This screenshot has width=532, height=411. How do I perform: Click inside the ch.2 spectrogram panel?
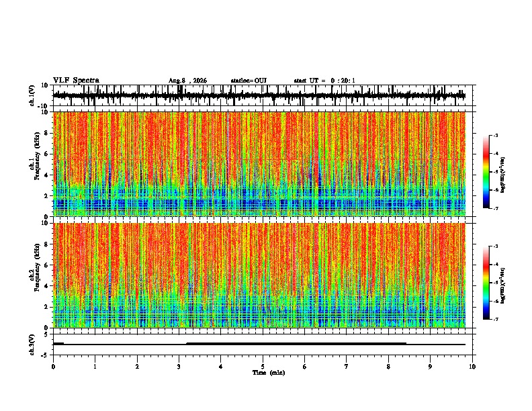259,275
